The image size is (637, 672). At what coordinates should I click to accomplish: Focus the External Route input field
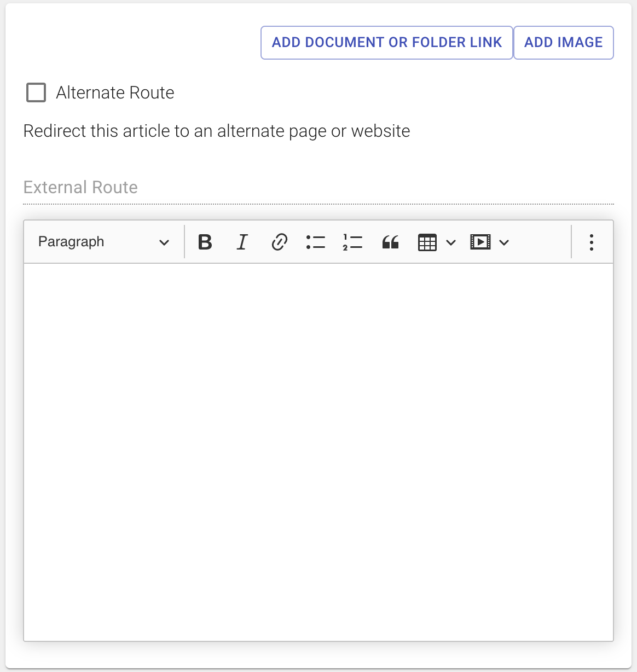coord(319,188)
